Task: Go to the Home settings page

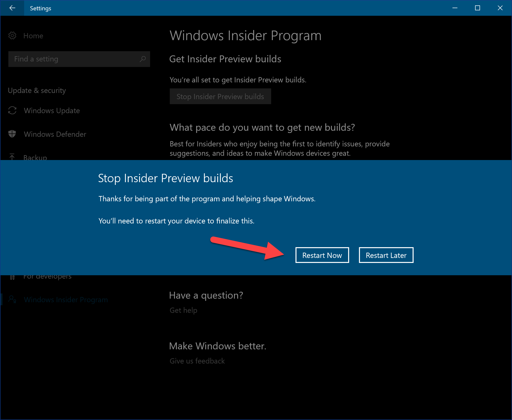Action: (x=33, y=36)
